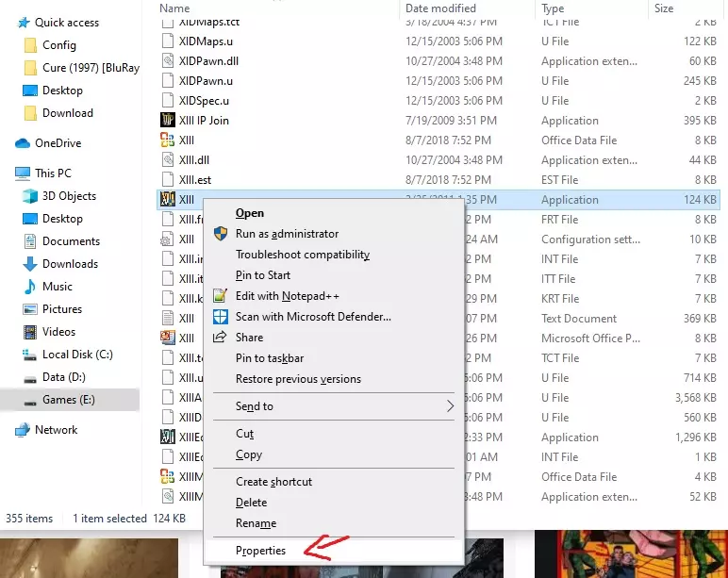Click the Pictures folder icon

(30, 309)
